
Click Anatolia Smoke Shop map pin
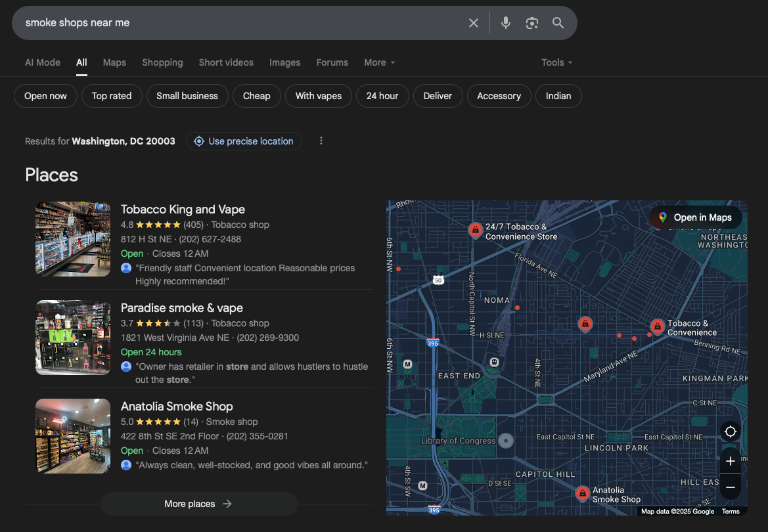[x=582, y=493]
